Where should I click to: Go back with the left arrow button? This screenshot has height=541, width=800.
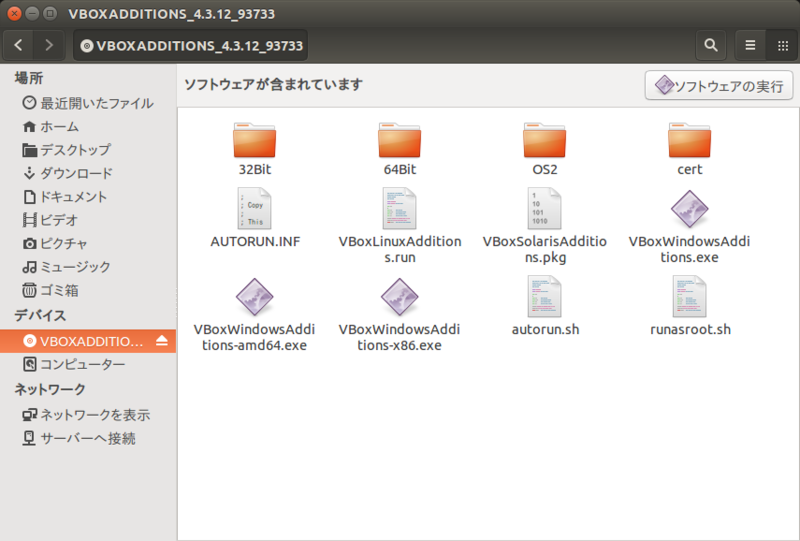pos(19,45)
